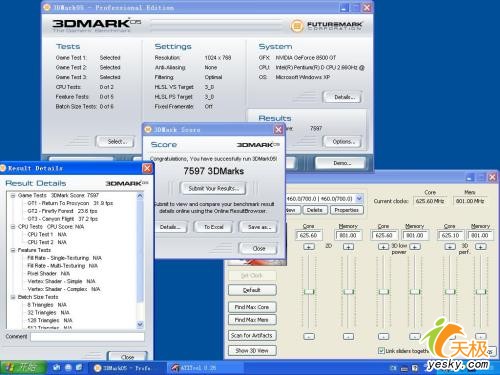Collapse CPU Tests tree node
The image size is (500, 375).
[x=13, y=227]
